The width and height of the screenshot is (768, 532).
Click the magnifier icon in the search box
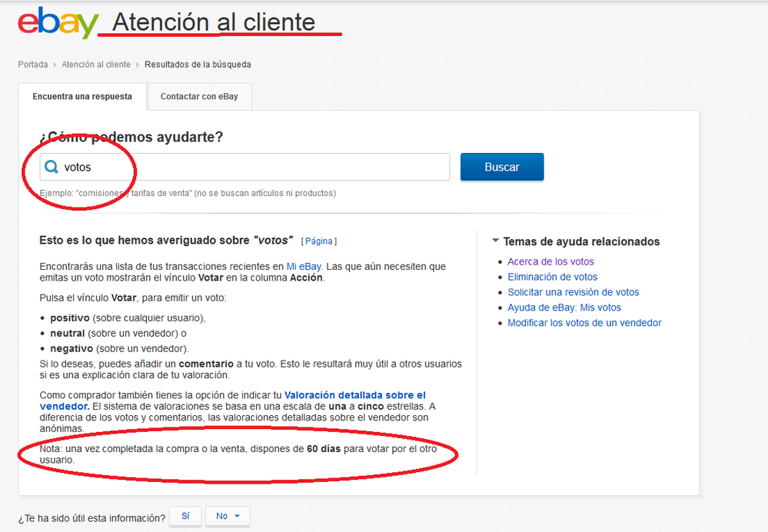51,167
